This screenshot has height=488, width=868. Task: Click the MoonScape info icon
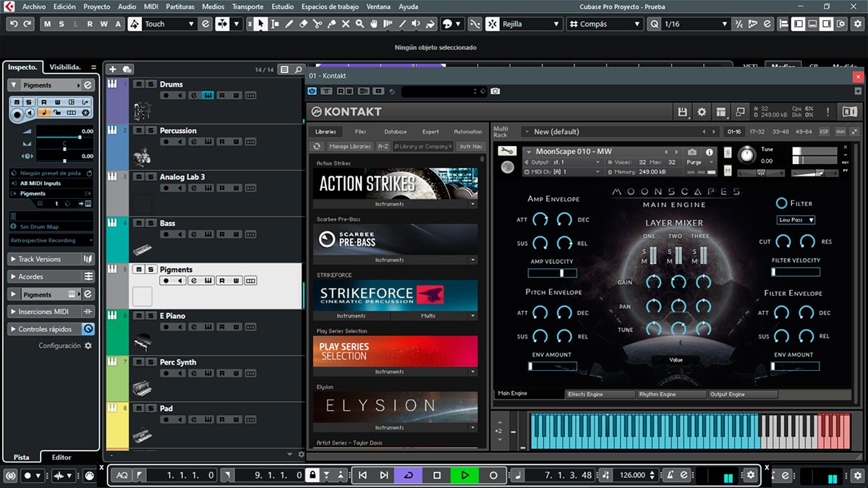tap(710, 152)
